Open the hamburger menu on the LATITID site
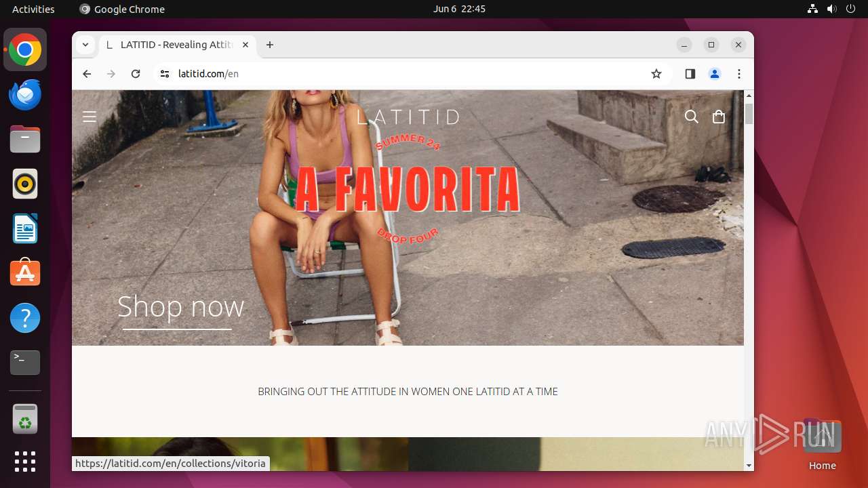This screenshot has width=868, height=488. pyautogui.click(x=90, y=117)
